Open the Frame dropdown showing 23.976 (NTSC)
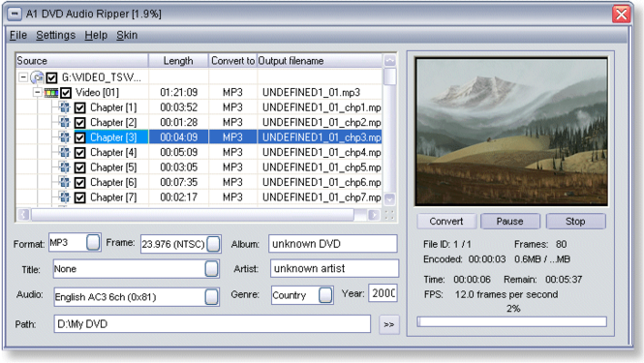Image resolution: width=644 pixels, height=363 pixels. [213, 244]
